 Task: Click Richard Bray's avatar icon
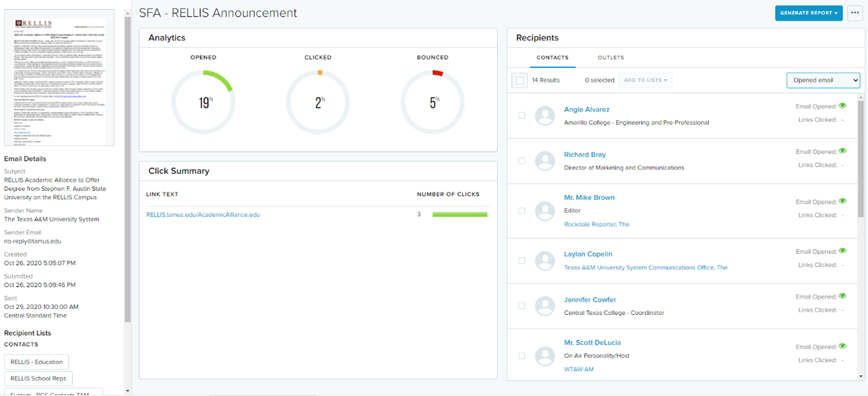tap(545, 161)
